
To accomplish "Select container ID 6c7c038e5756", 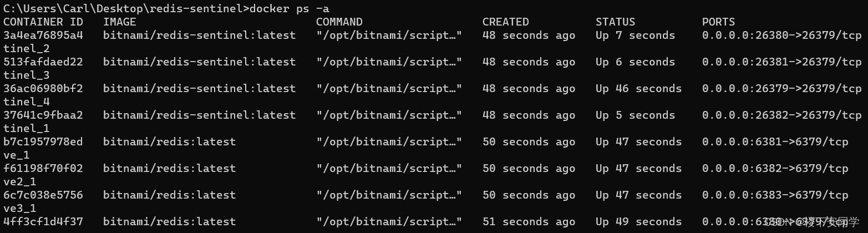I will pos(43,195).
